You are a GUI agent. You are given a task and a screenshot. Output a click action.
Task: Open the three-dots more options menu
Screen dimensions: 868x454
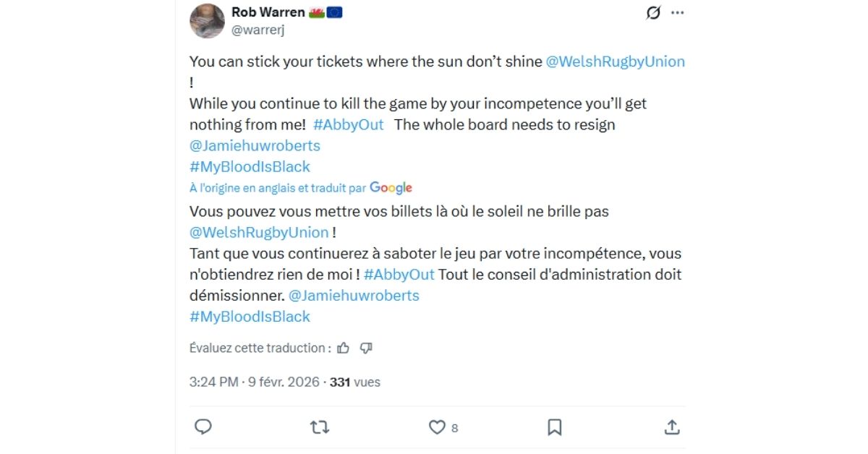pos(677,13)
